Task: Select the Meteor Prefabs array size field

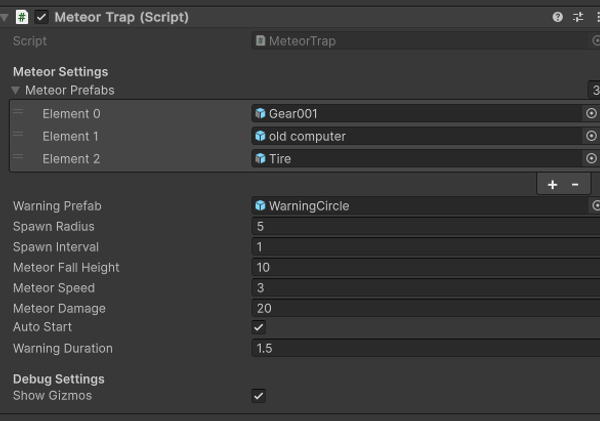Action: click(x=594, y=90)
